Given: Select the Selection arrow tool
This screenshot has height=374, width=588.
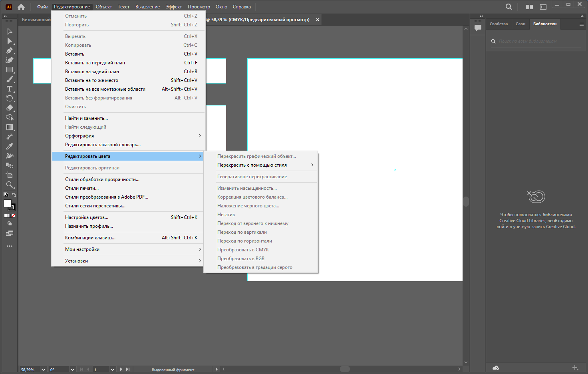Looking at the screenshot, I should 10,31.
